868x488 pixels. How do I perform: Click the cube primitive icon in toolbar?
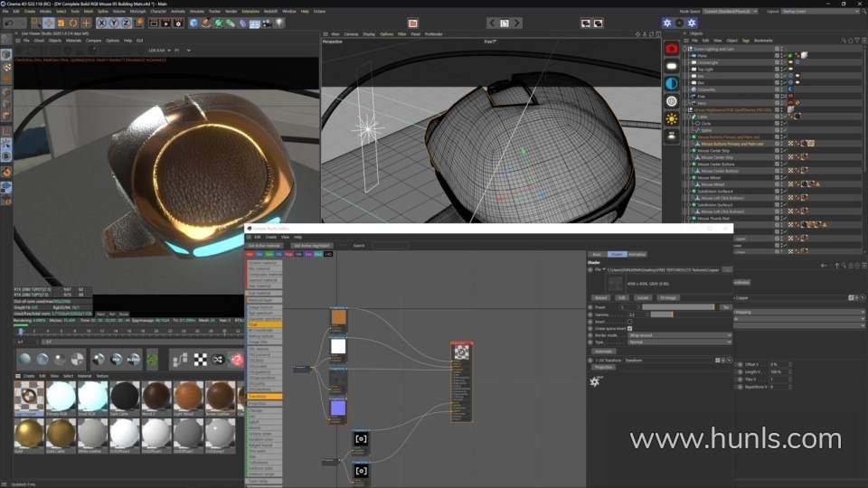pos(193,23)
